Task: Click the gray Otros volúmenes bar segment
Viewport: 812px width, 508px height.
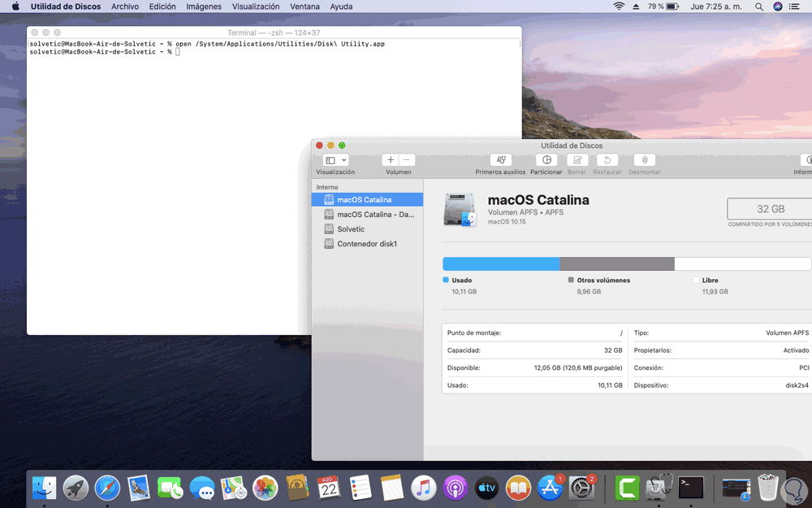Action: (x=617, y=264)
